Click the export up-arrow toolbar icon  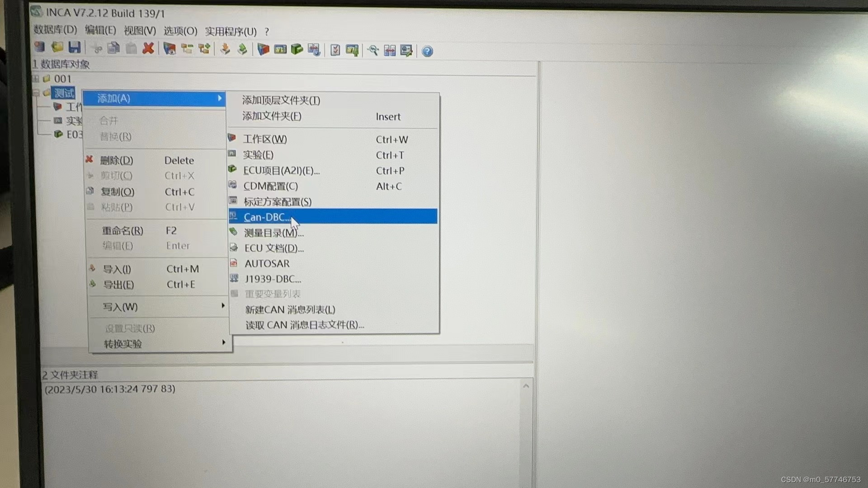click(242, 49)
